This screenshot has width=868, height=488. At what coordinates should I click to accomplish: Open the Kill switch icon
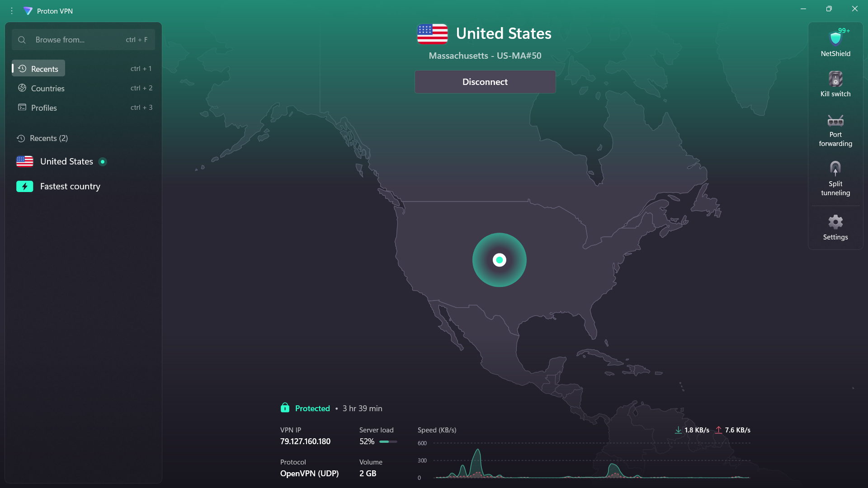(x=835, y=79)
